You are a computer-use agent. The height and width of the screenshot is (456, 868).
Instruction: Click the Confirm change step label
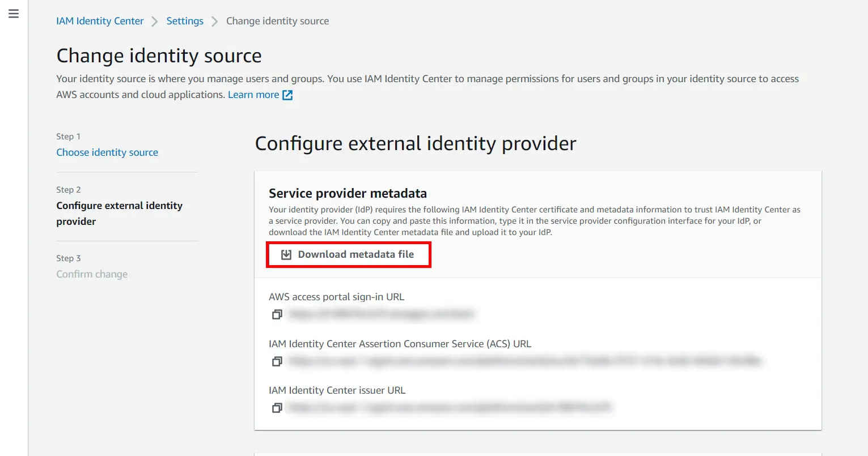pos(92,274)
